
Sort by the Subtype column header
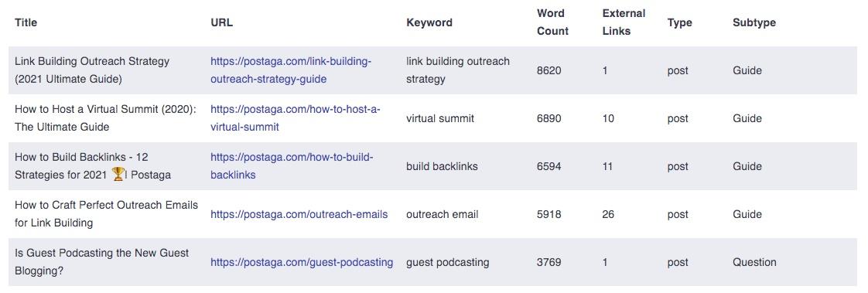coord(754,22)
